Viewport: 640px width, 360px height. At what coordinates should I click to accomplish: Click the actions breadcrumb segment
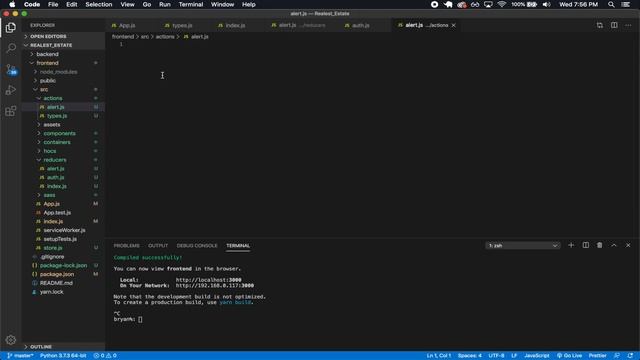pyautogui.click(x=165, y=37)
